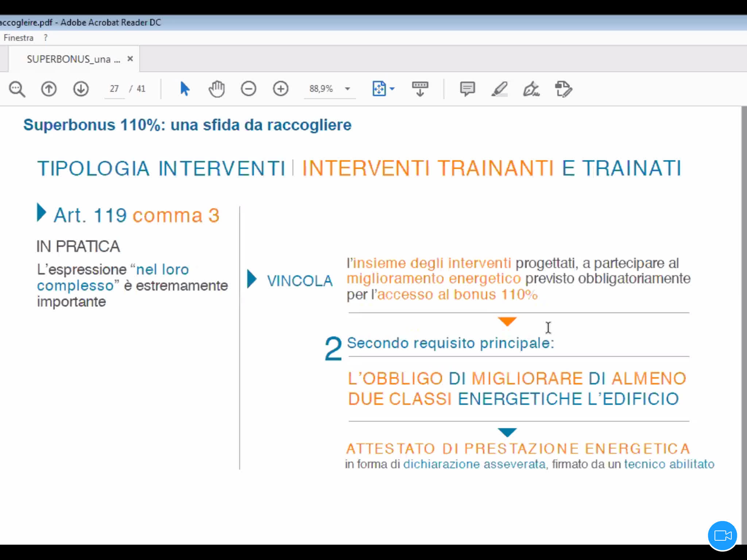Click 'dichiarazione asseverata' blue text

click(475, 464)
